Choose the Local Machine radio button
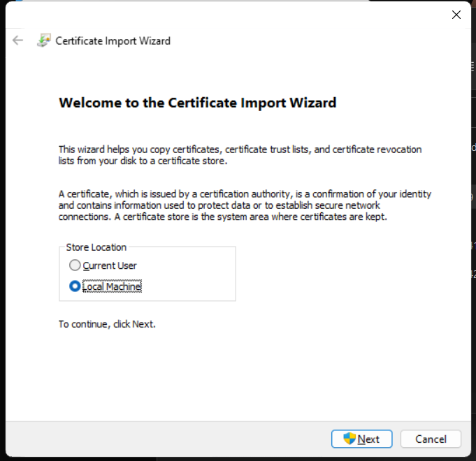 coord(75,286)
